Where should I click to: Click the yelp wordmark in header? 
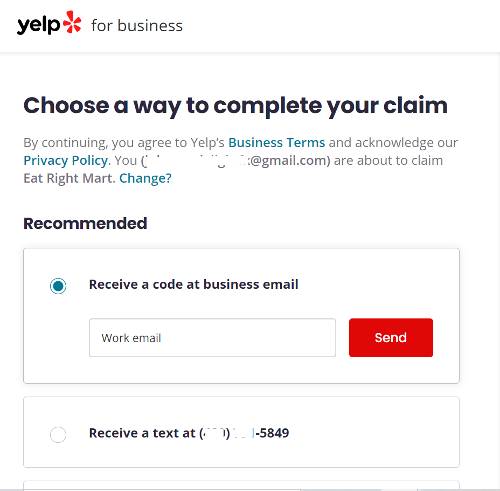[38, 25]
